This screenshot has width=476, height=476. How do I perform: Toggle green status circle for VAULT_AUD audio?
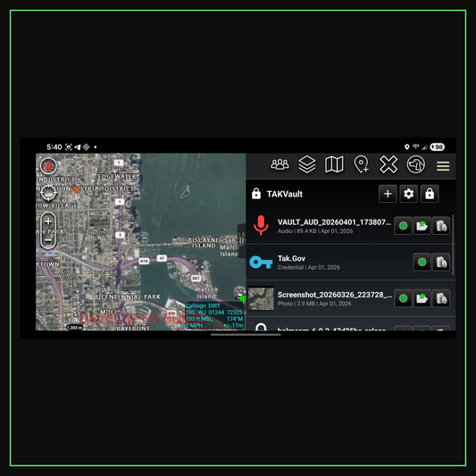pyautogui.click(x=403, y=226)
